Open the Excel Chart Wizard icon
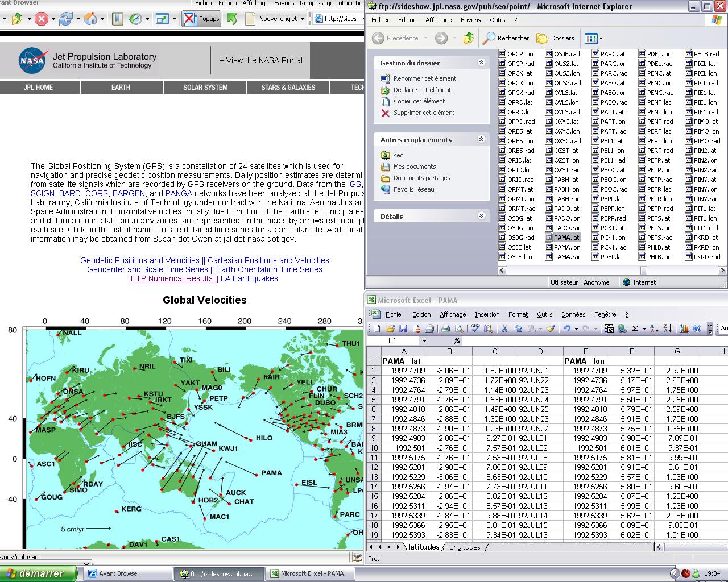Screen dimensions: 728x582 [x=684, y=329]
